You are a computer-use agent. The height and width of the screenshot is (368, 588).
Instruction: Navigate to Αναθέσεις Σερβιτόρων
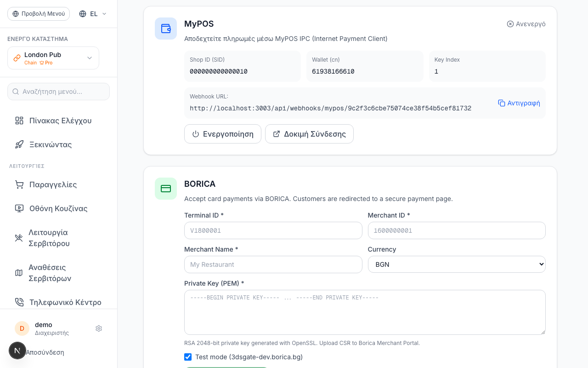[59, 273]
